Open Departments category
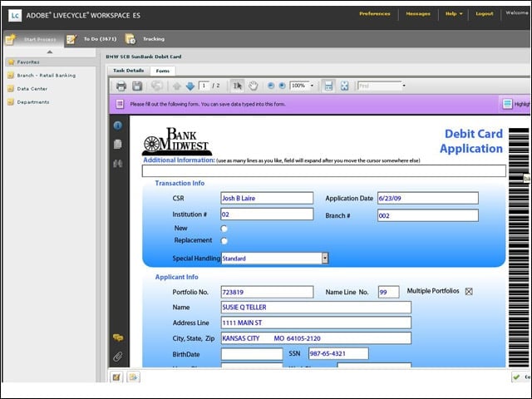 [x=28, y=102]
